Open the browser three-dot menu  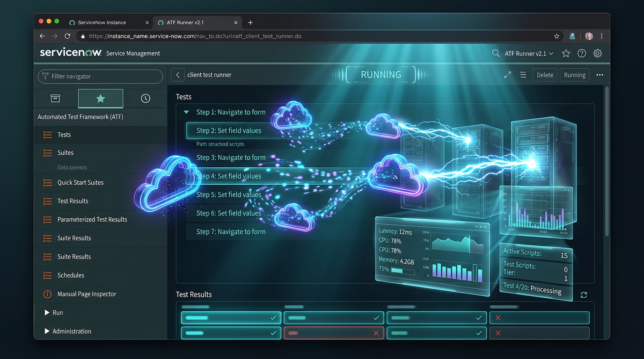point(601,36)
